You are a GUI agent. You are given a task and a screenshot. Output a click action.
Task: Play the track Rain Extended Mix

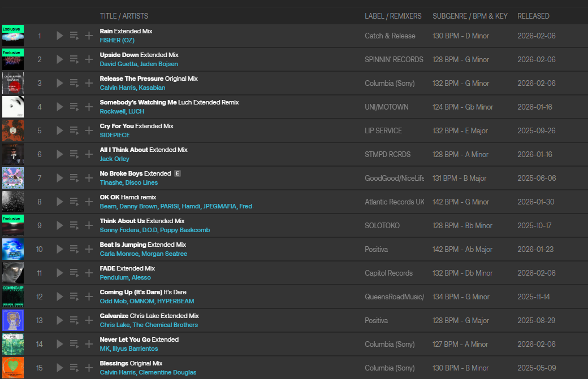pos(60,36)
